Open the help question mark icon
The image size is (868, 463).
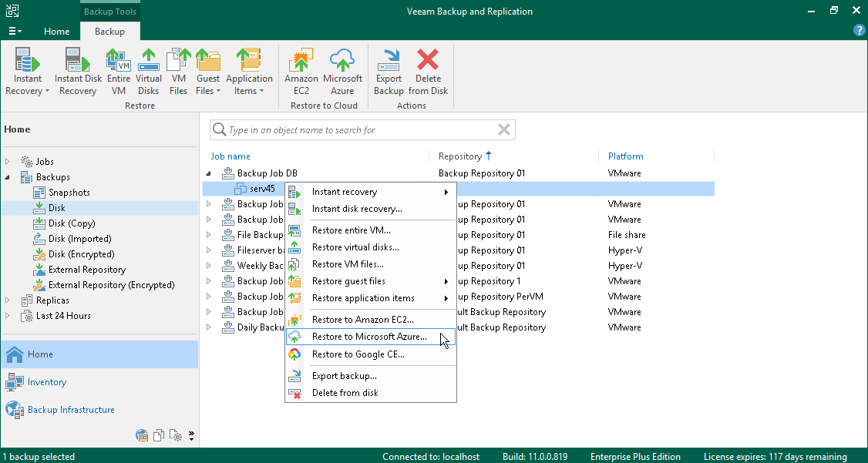[x=859, y=30]
